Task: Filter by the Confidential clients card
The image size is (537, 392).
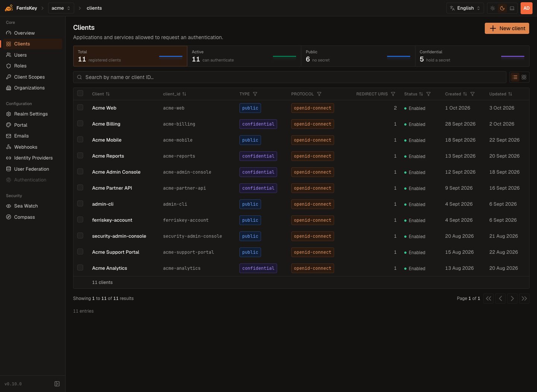Action: point(472,56)
